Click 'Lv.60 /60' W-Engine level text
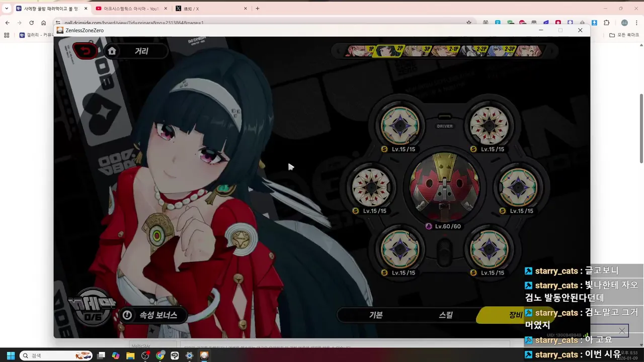Screen dimensions: 644x362 pyautogui.click(x=447, y=226)
